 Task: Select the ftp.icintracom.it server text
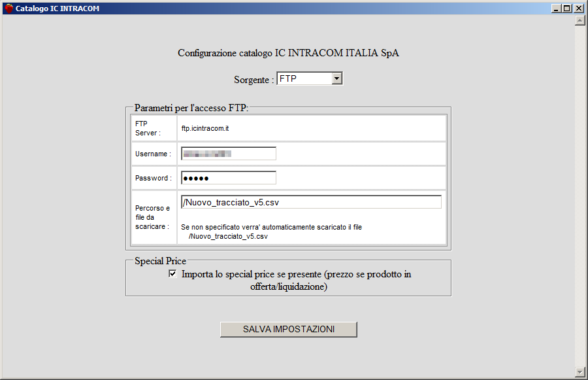pyautogui.click(x=205, y=128)
